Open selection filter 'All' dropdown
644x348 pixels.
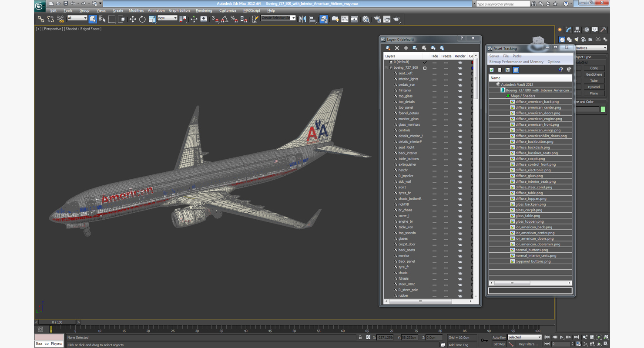77,18
